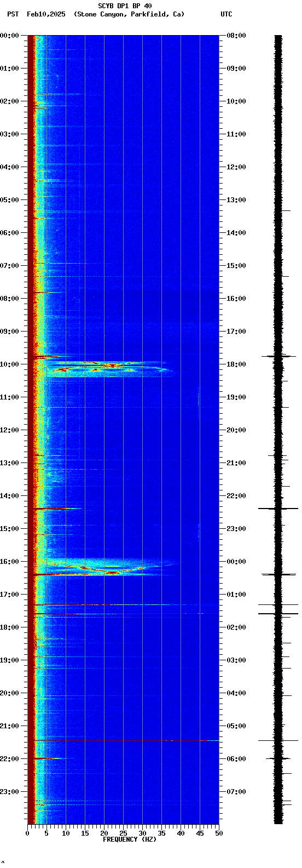
Task: Click the PST axis label "22:00"
Action: click(10, 759)
